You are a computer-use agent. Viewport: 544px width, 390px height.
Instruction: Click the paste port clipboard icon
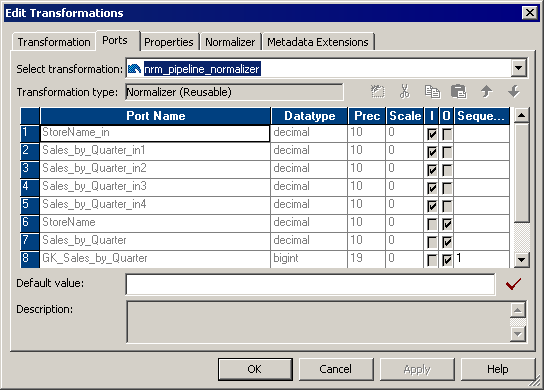(459, 92)
